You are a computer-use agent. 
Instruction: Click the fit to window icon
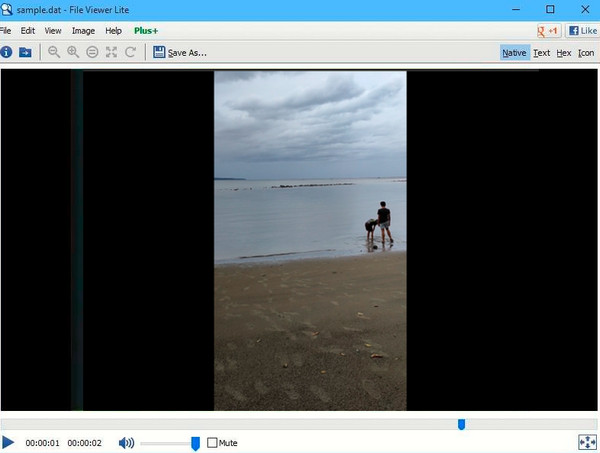tap(111, 52)
